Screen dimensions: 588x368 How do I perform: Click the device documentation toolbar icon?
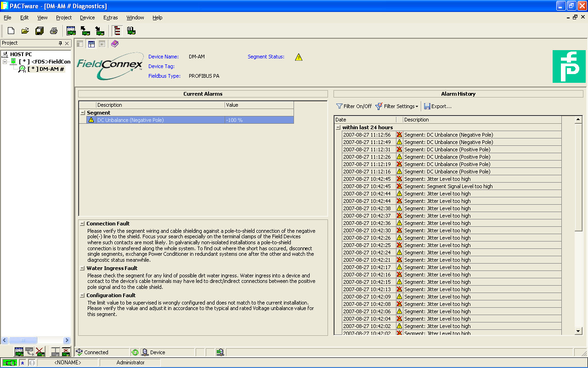tap(131, 31)
